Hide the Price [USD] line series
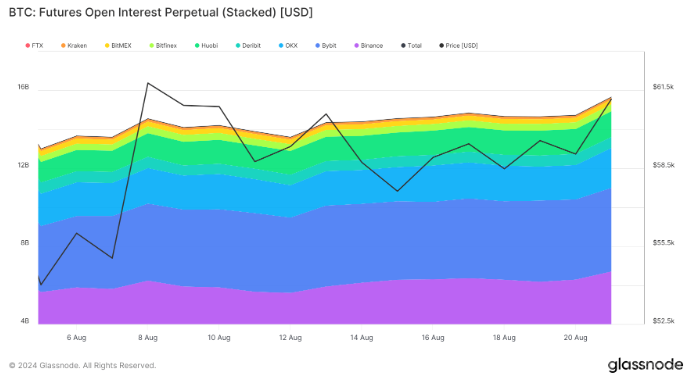Viewport: 695px width, 377px height. pos(458,46)
